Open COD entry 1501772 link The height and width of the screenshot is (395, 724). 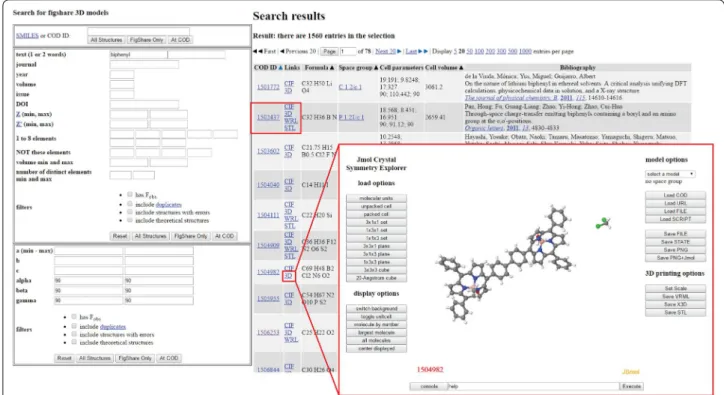268,87
